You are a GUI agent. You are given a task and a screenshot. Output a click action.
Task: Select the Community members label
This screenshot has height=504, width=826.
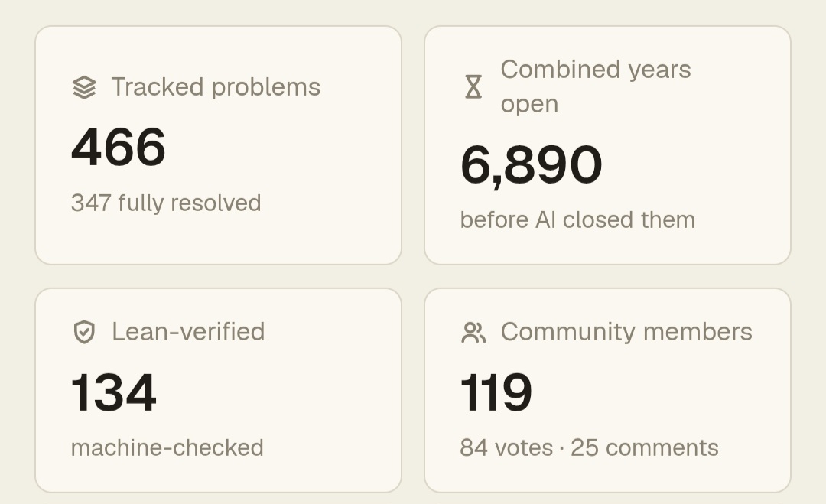[626, 333]
